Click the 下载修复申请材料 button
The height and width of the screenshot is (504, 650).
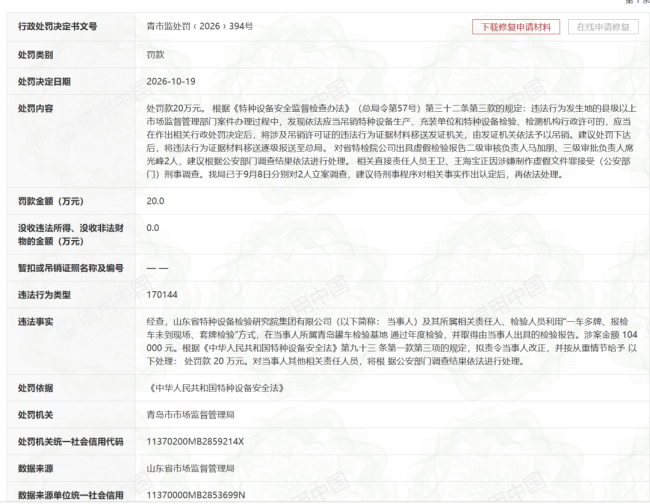(x=516, y=27)
